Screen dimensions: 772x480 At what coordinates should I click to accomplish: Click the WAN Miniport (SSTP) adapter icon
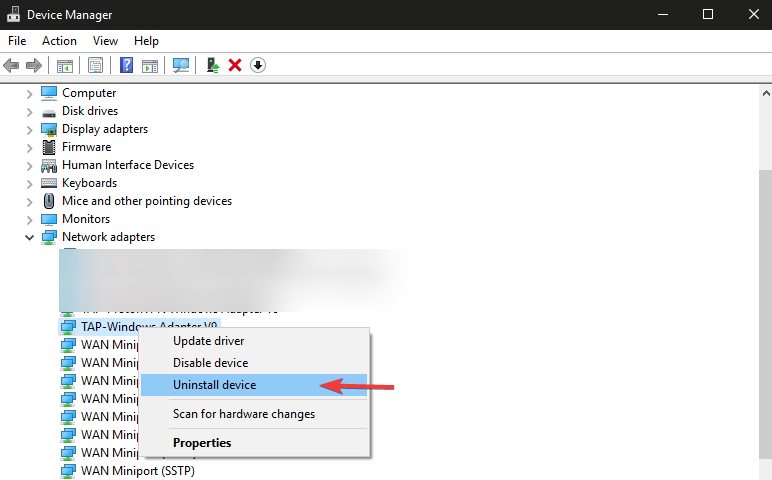pyautogui.click(x=68, y=471)
